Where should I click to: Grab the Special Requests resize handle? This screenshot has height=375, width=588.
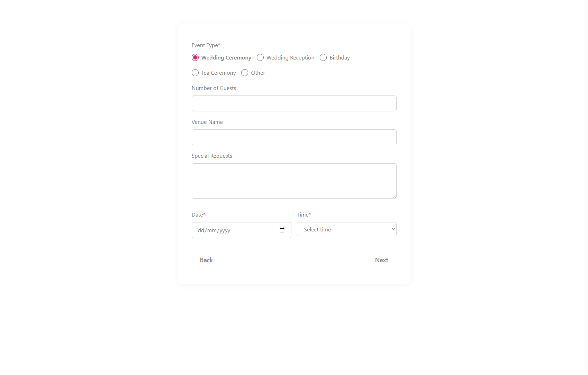[x=395, y=196]
